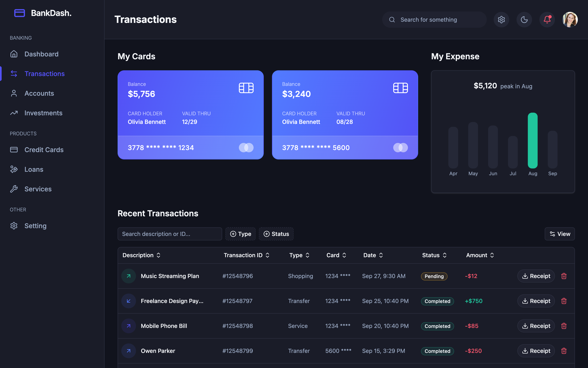Open notifications bell icon
Viewport: 588px width, 368px height.
tap(547, 20)
